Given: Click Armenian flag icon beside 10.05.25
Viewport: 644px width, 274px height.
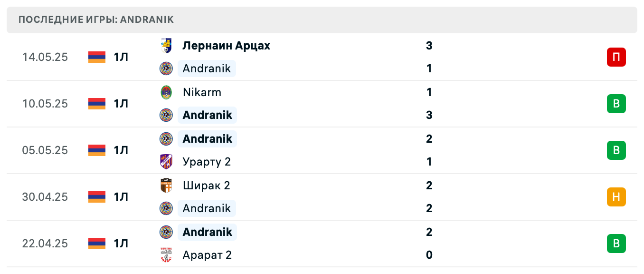Looking at the screenshot, I should (97, 104).
